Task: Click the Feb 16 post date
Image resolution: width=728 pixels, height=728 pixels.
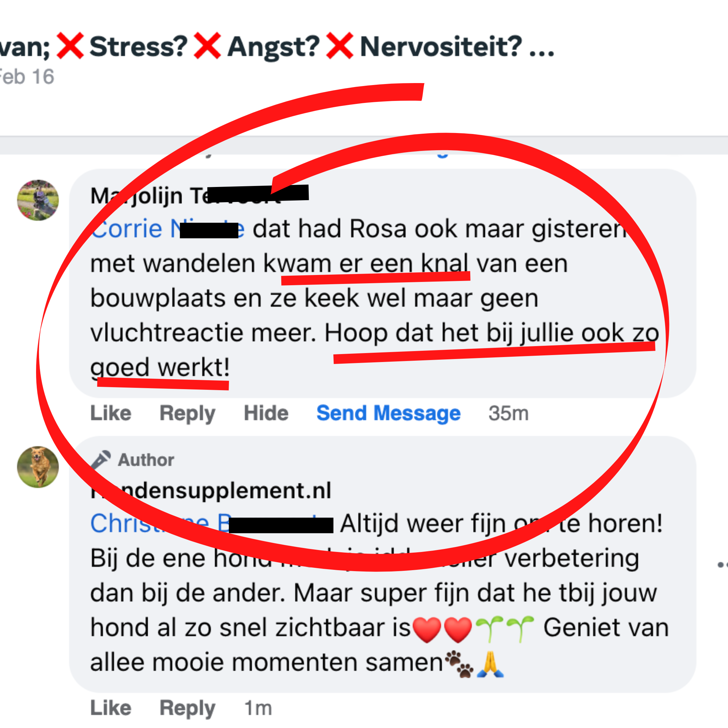Action: click(27, 77)
